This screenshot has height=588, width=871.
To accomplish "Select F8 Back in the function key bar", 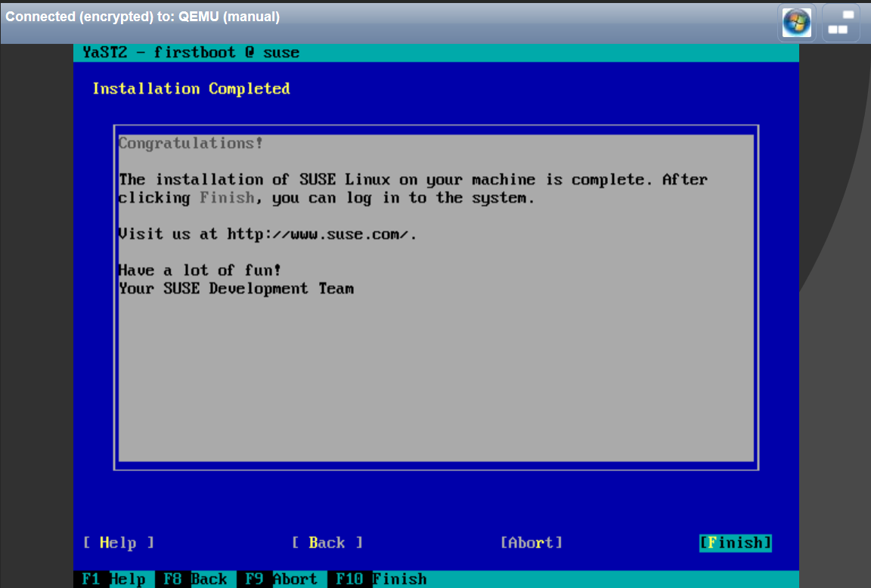I will (195, 579).
